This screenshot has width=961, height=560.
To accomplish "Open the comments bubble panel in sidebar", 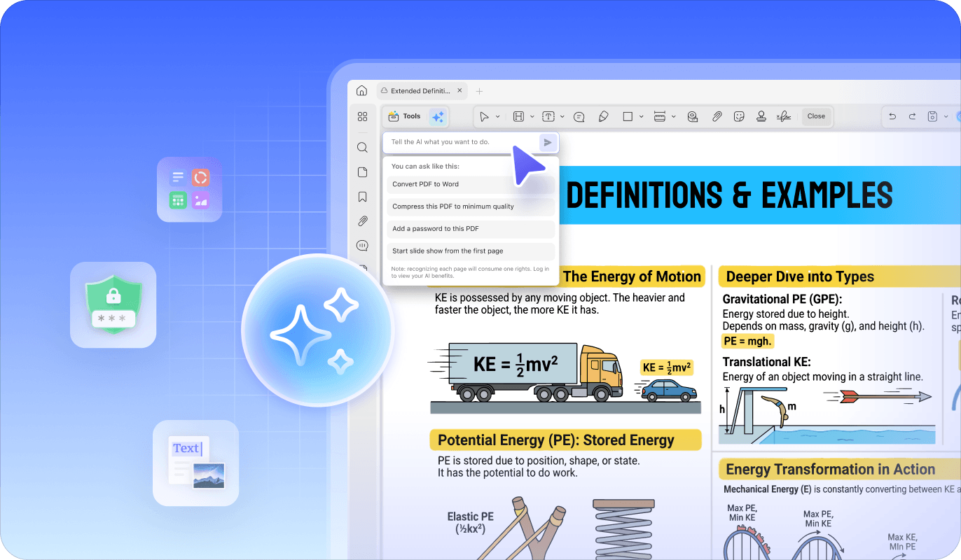I will (x=362, y=246).
